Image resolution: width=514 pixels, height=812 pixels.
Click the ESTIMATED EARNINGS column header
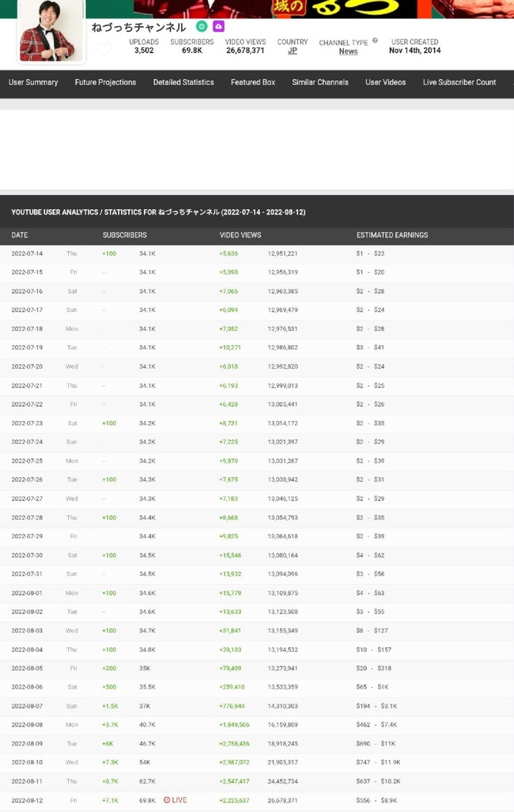[392, 235]
